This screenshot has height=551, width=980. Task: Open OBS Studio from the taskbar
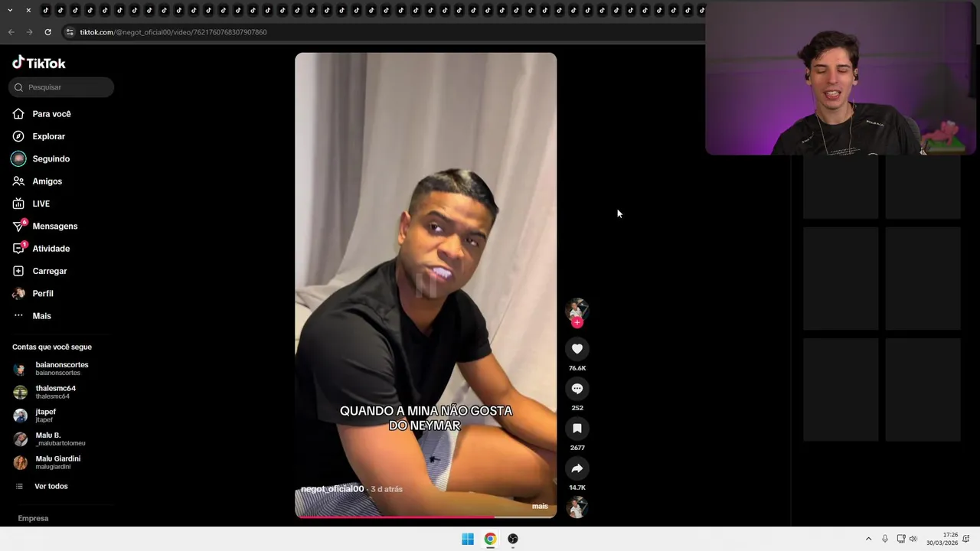point(513,539)
